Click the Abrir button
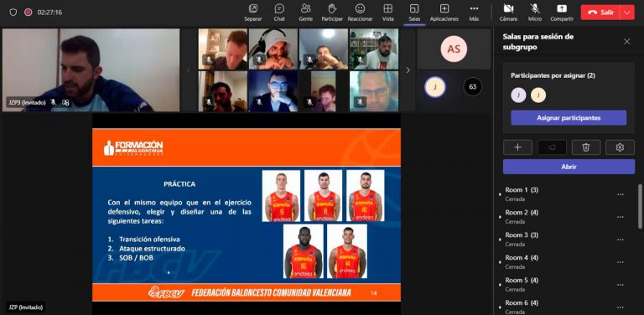This screenshot has width=644, height=315. [569, 167]
